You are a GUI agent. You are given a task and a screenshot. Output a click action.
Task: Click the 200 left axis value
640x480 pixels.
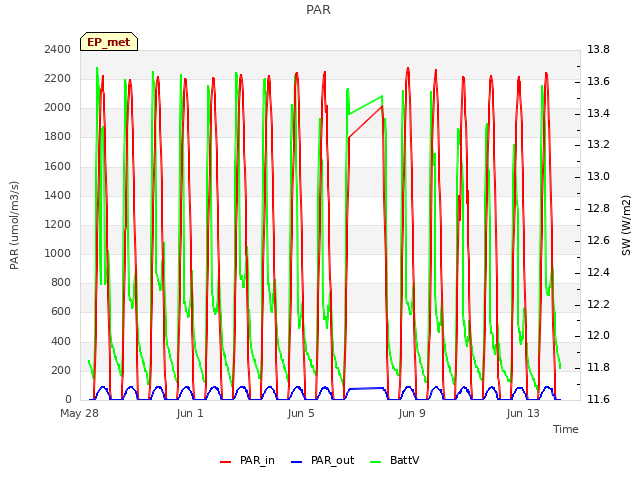(x=61, y=370)
